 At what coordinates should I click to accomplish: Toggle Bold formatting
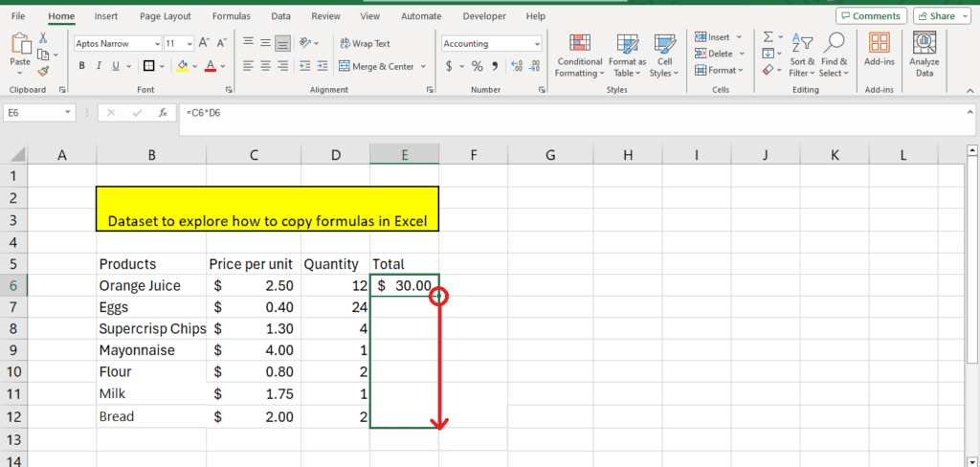click(82, 66)
